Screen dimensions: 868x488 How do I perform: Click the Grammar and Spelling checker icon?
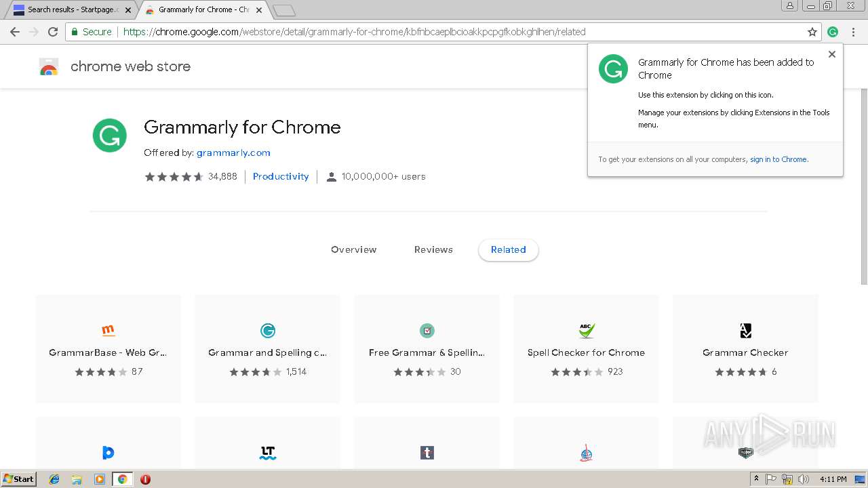click(x=268, y=331)
